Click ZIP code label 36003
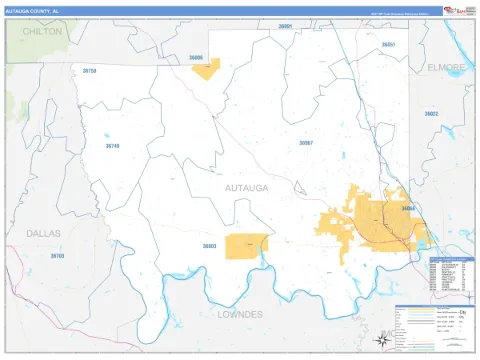480x360 pixels. click(210, 246)
